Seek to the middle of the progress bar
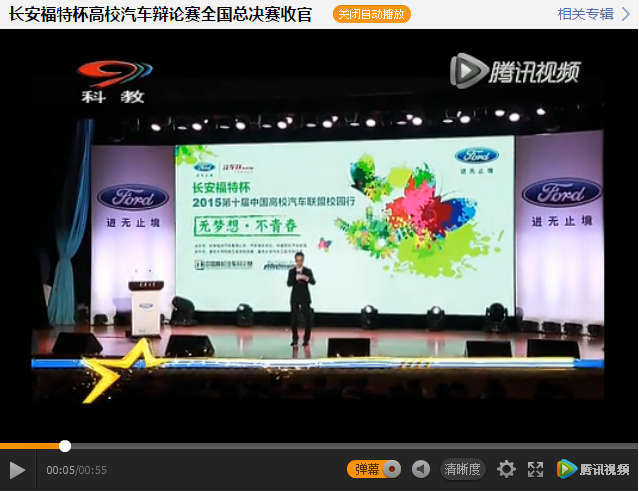 pos(319,446)
